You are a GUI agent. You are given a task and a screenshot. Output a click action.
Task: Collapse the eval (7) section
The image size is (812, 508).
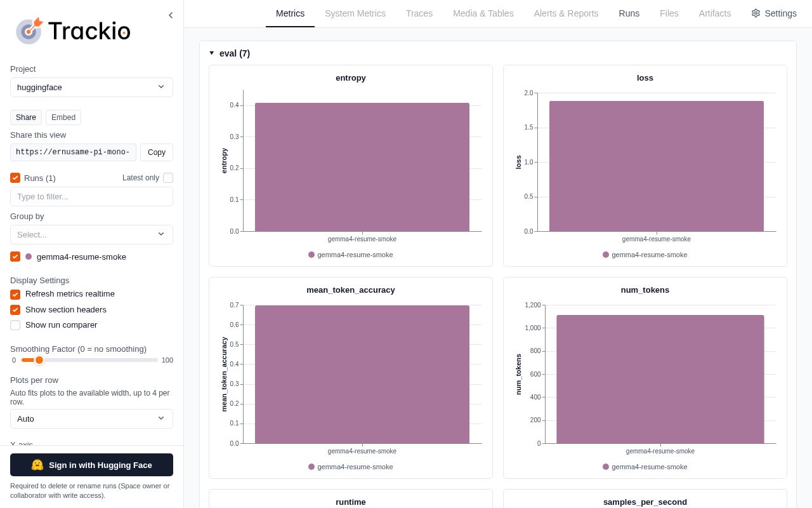pyautogui.click(x=230, y=53)
